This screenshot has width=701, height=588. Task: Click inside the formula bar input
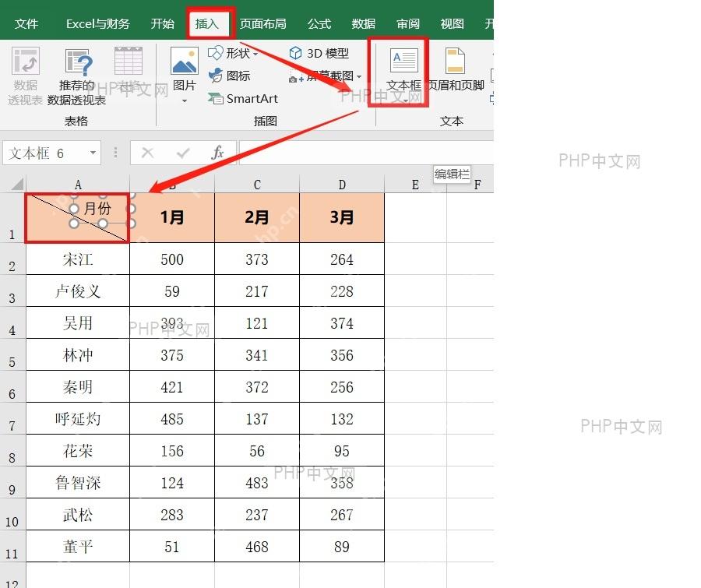[x=366, y=153]
